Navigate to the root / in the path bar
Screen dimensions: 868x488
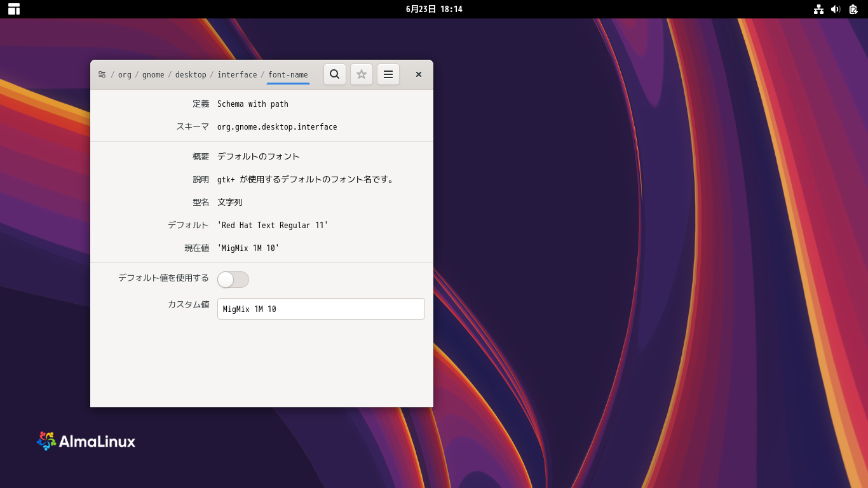pyautogui.click(x=114, y=74)
